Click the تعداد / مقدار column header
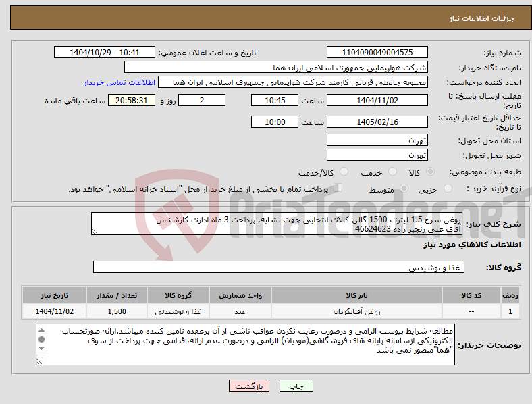Image resolution: width=532 pixels, height=404 pixels. coord(117,295)
